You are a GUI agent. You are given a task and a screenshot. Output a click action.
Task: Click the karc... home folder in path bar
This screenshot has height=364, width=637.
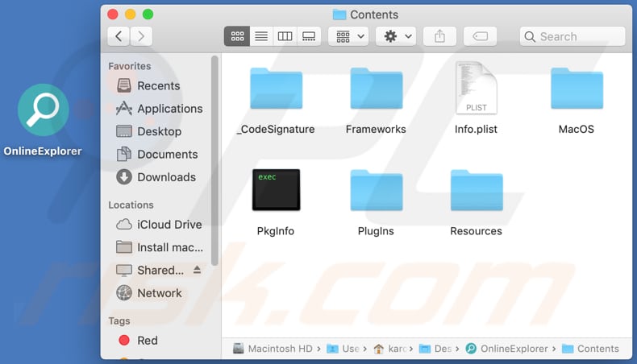tap(390, 349)
